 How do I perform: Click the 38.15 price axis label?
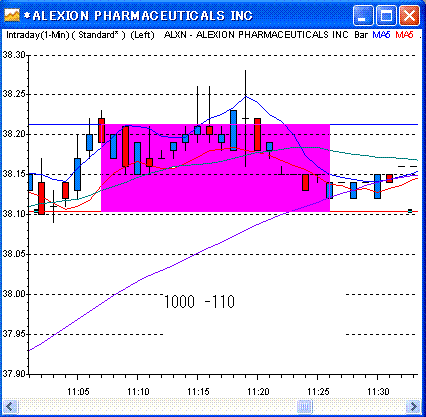(x=14, y=174)
